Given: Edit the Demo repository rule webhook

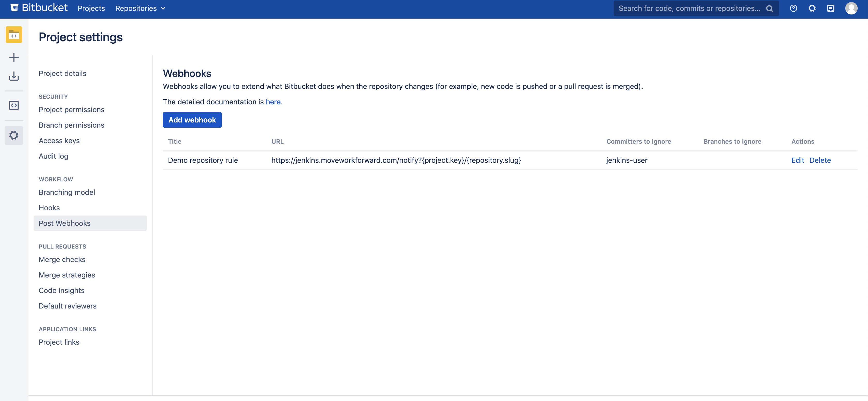Looking at the screenshot, I should (797, 160).
